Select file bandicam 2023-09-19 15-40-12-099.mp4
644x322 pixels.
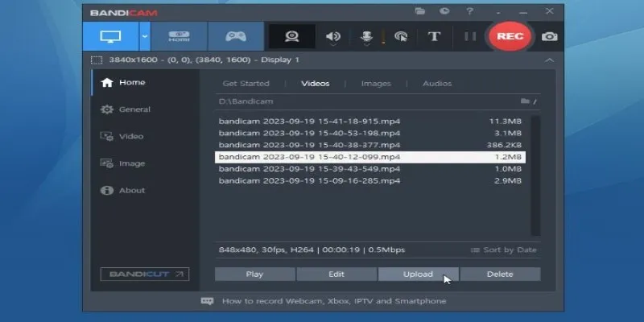coord(370,157)
